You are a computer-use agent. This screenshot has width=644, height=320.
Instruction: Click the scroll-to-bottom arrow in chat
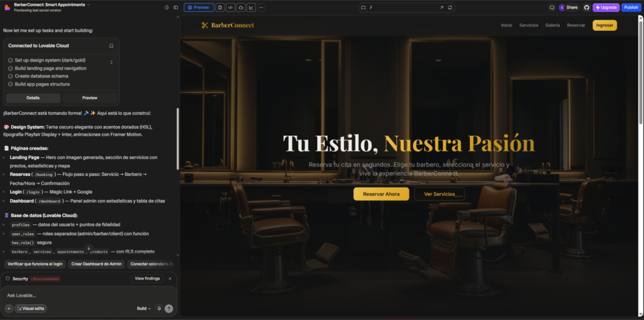[88, 248]
